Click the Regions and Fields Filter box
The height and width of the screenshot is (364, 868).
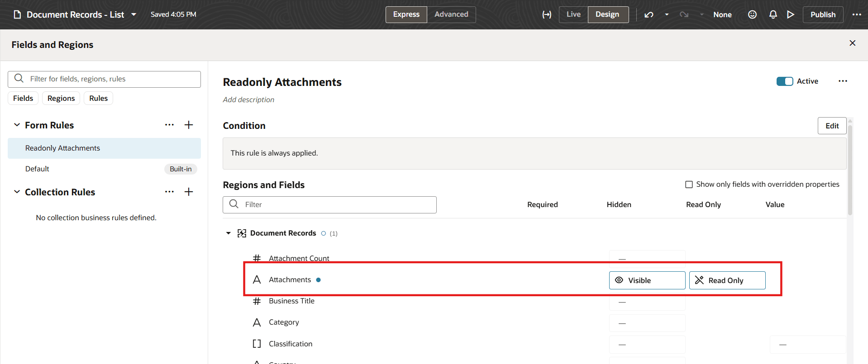click(x=329, y=205)
